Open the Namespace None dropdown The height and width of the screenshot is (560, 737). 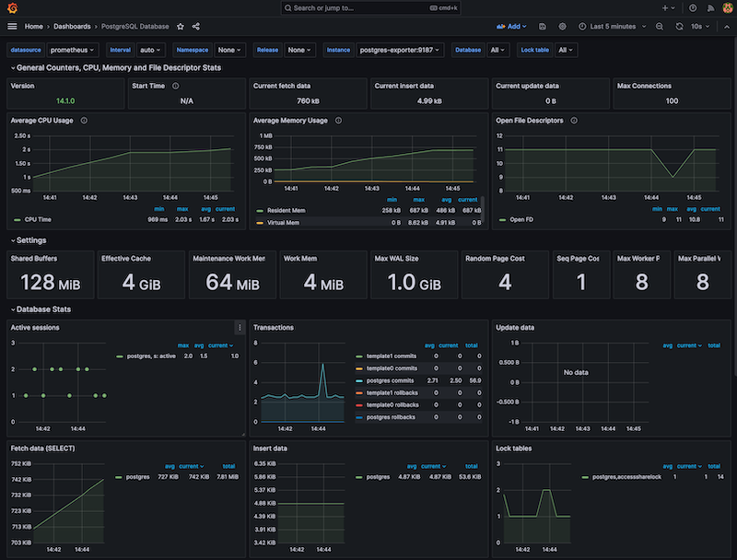point(229,50)
